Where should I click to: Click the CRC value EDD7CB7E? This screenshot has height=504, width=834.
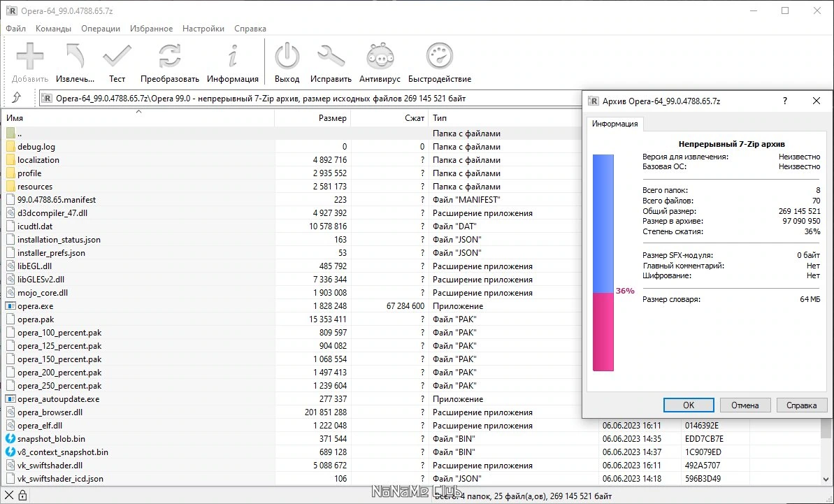tap(704, 439)
